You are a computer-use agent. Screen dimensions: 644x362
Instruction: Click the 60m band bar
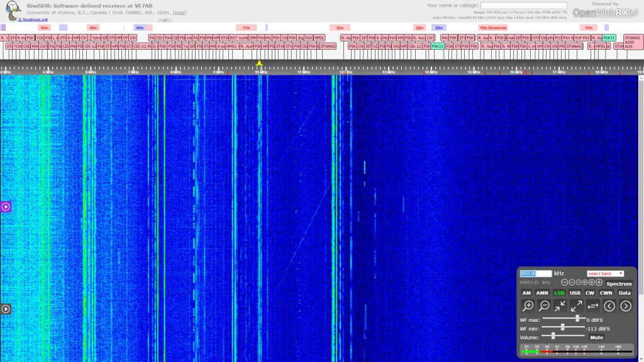click(45, 28)
